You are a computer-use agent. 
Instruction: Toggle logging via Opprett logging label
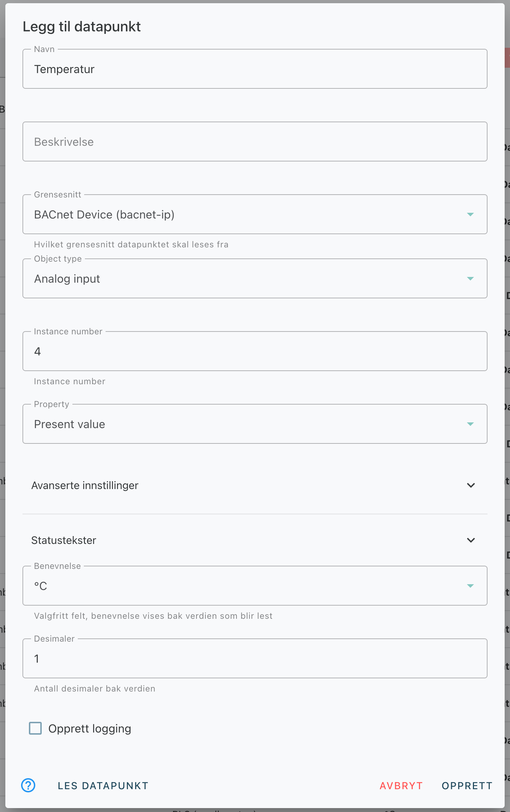tap(90, 729)
